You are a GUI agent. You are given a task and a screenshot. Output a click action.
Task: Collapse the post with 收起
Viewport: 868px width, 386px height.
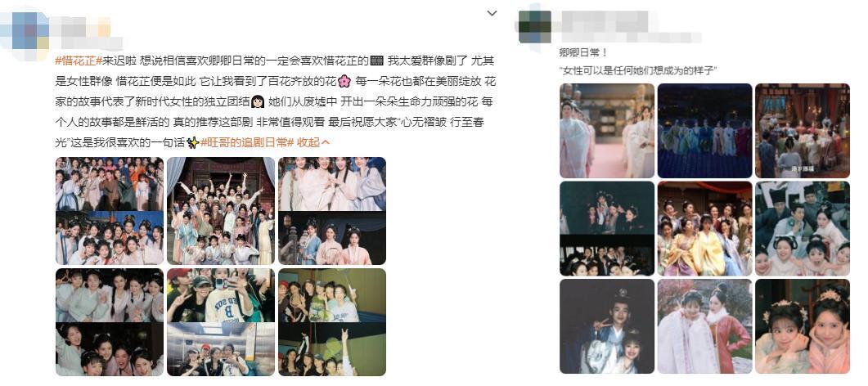[x=314, y=142]
